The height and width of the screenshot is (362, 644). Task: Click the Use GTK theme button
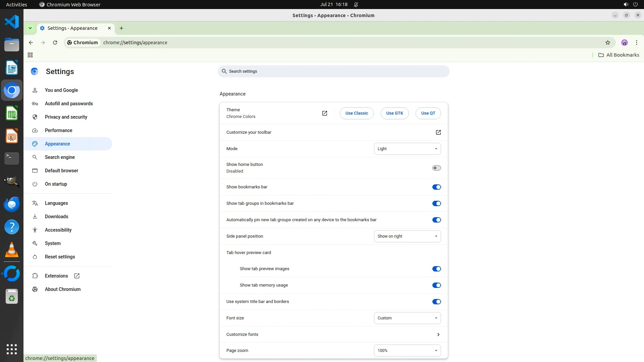[x=394, y=113]
